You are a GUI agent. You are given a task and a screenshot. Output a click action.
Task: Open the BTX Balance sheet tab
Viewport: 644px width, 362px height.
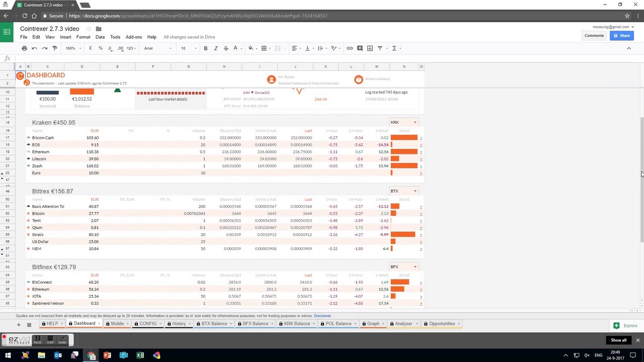(x=214, y=324)
